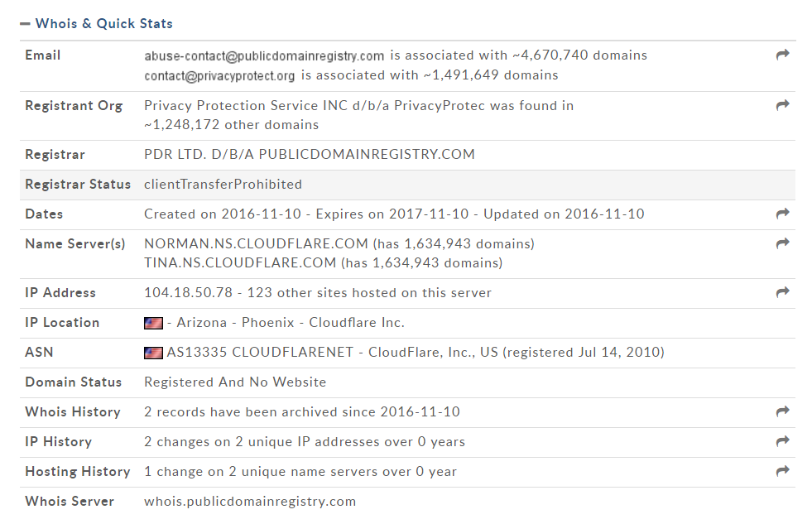
Task: Click the share arrow in the Email row
Action: click(782, 55)
